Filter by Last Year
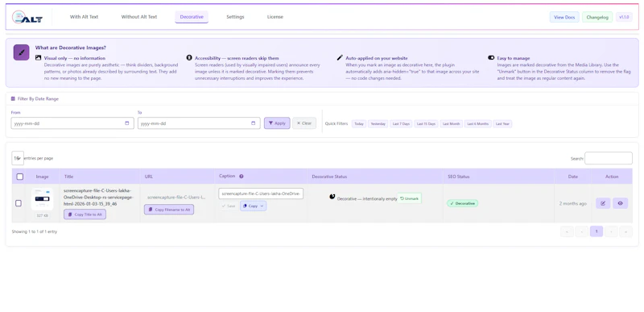Image resolution: width=644 pixels, height=312 pixels. [x=502, y=123]
